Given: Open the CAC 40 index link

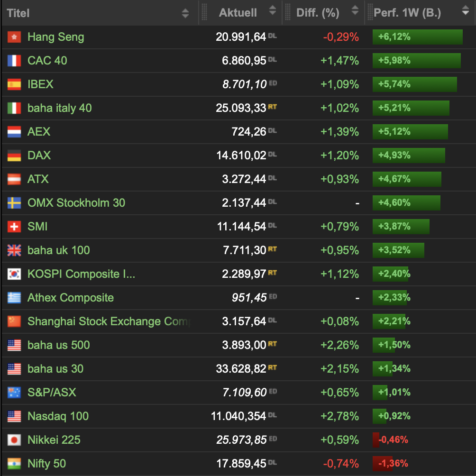Looking at the screenshot, I should tap(47, 61).
